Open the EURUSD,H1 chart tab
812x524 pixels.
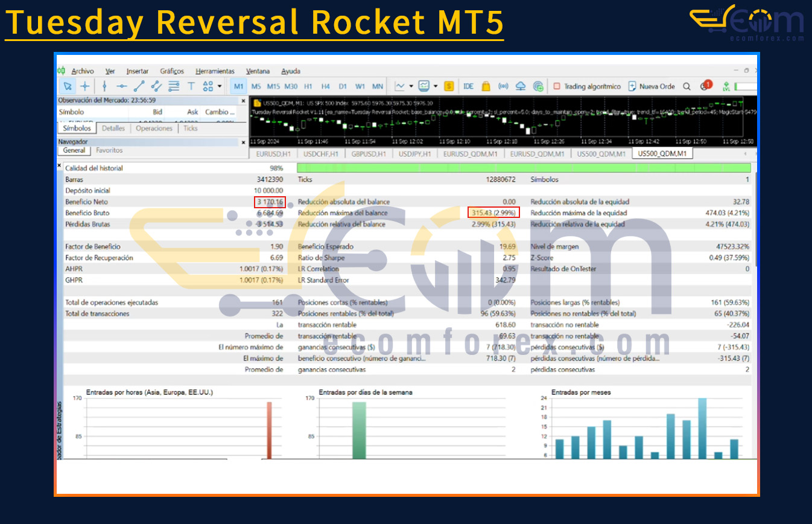click(273, 154)
